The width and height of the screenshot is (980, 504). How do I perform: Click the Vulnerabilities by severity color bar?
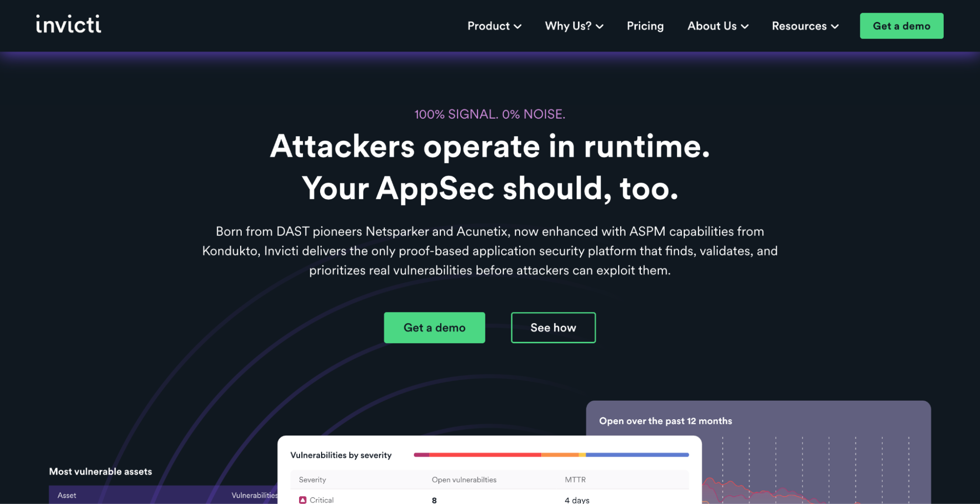(x=551, y=455)
